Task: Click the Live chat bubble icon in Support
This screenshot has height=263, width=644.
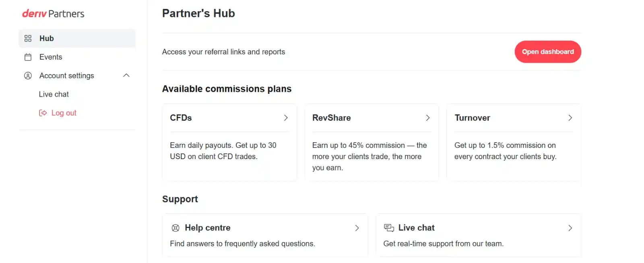Action: 389,228
